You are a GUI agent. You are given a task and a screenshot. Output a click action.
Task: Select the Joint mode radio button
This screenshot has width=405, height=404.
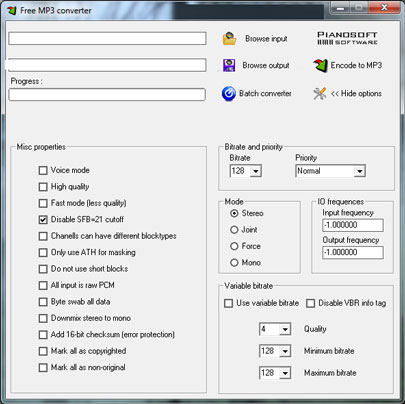pos(234,230)
